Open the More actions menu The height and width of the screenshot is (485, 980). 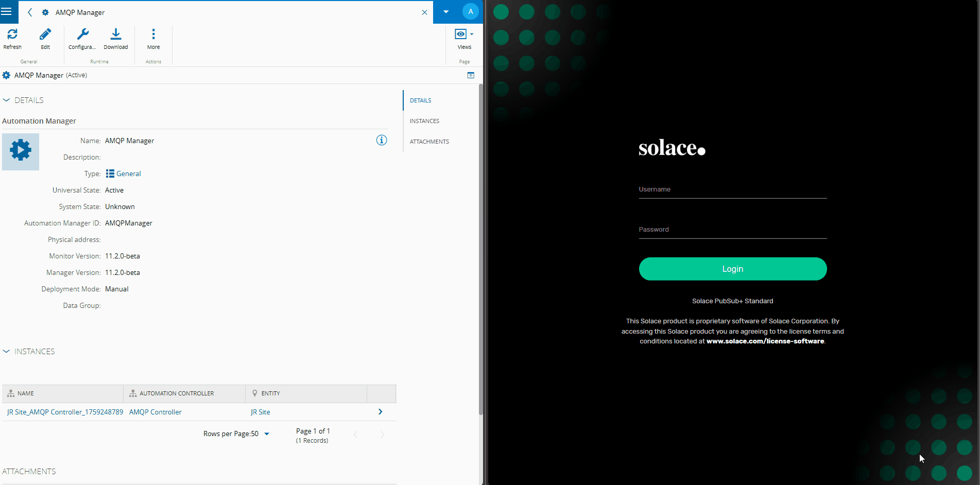153,34
